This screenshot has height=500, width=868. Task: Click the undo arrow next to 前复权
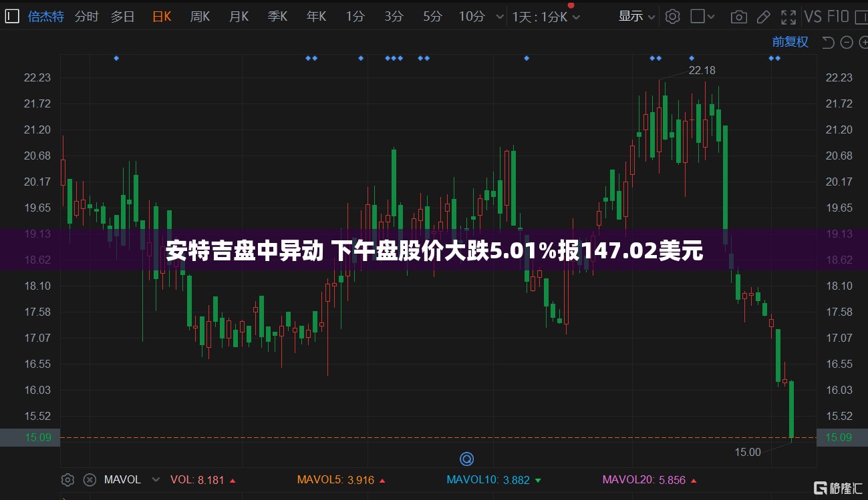[828, 42]
